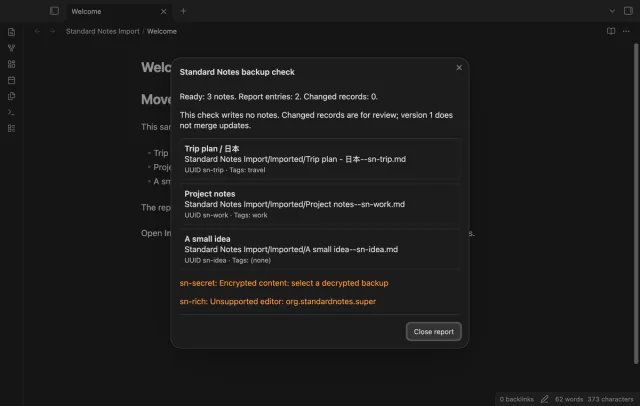Click Standard Notes Import breadcrumb
640x406 pixels.
(x=102, y=31)
